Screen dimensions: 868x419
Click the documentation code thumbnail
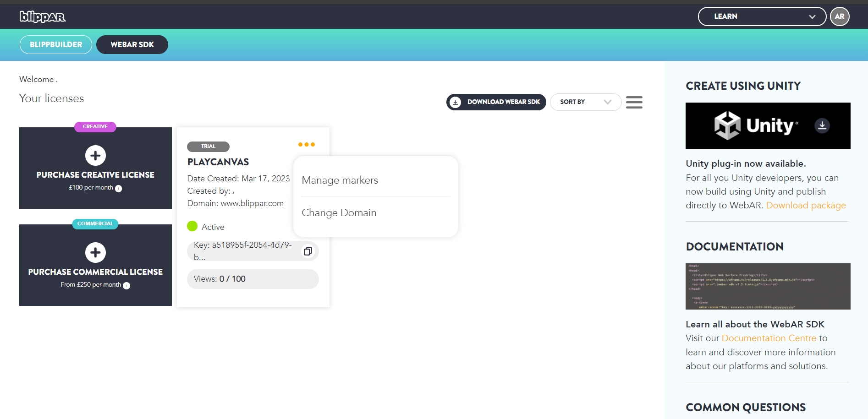tap(768, 286)
